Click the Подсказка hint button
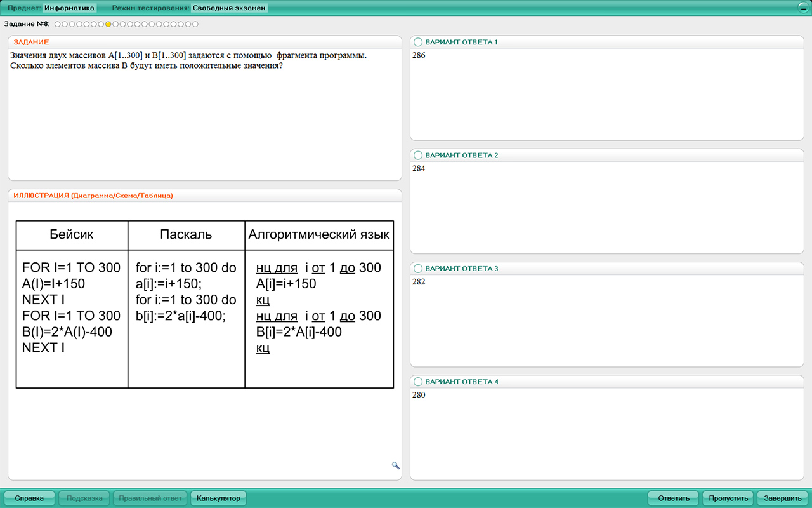 pyautogui.click(x=84, y=498)
